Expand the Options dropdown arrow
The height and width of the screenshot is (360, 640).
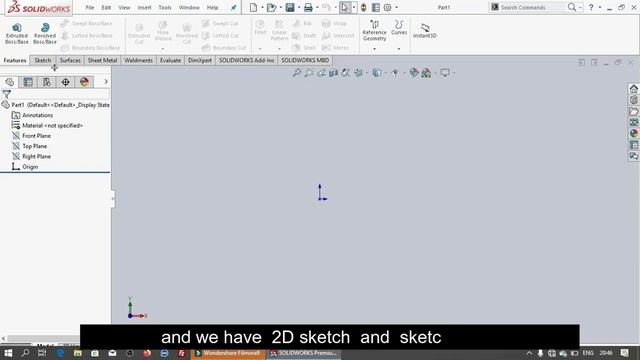(x=396, y=7)
